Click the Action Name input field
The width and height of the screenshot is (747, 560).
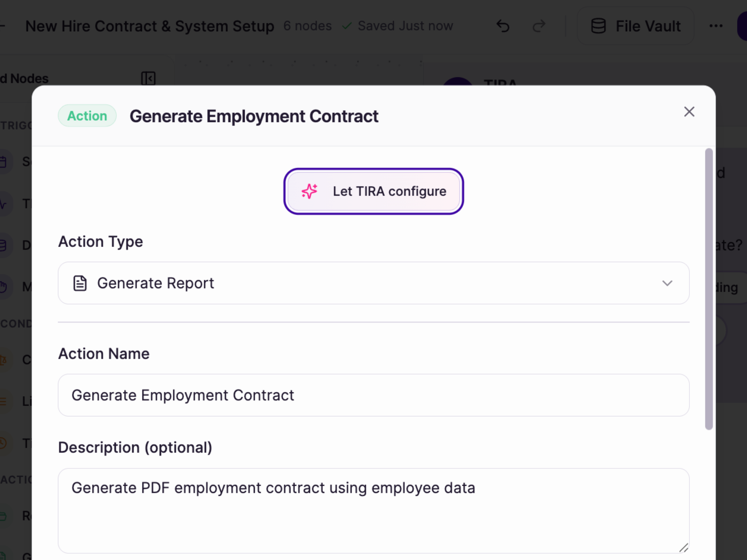(x=374, y=395)
